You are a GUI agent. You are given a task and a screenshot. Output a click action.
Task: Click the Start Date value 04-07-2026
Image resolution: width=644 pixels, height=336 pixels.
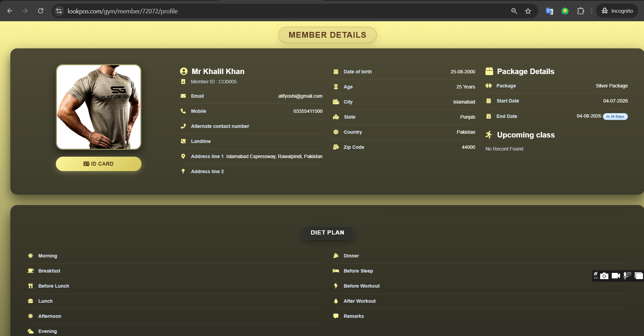(x=616, y=101)
